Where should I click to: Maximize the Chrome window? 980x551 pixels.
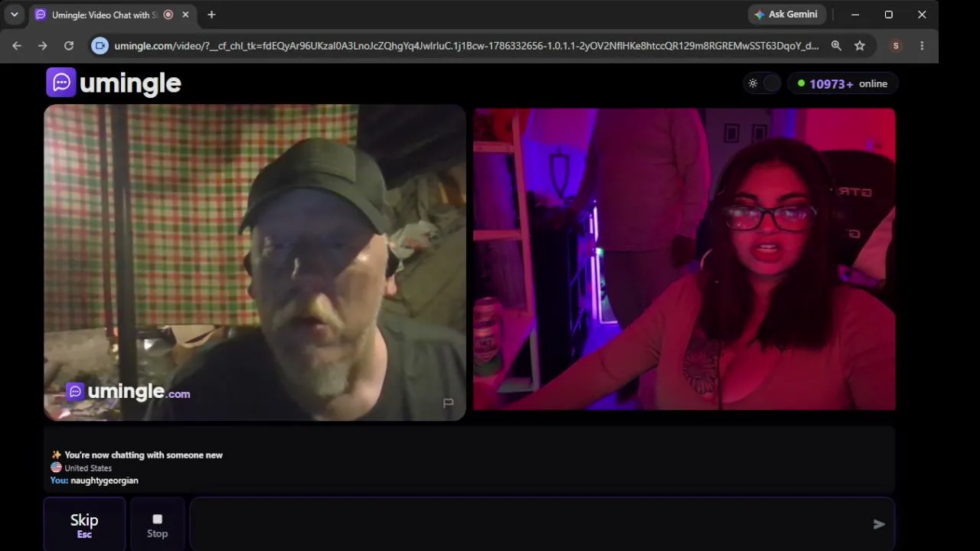click(x=889, y=15)
